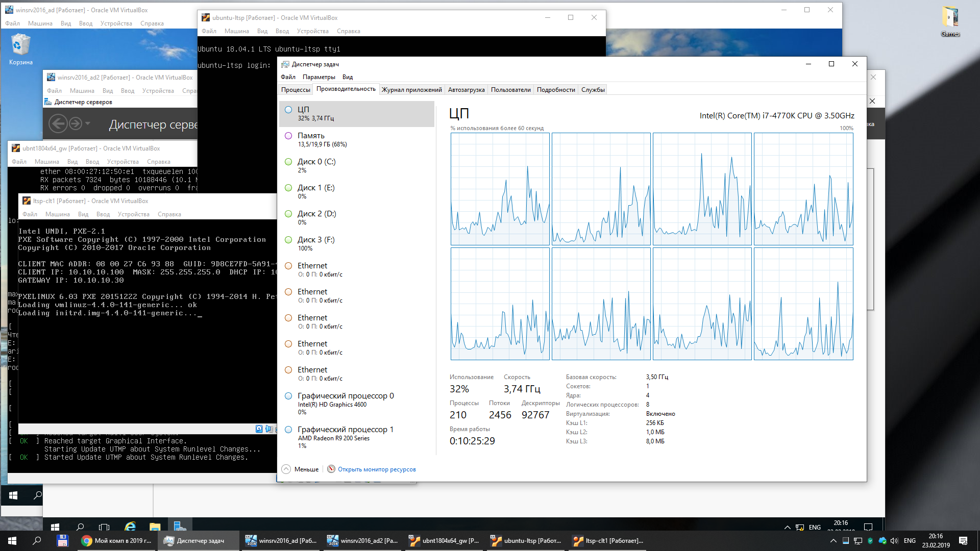Screen dimensions: 980x551
Task: Switch to the Службы tab
Action: [593, 90]
